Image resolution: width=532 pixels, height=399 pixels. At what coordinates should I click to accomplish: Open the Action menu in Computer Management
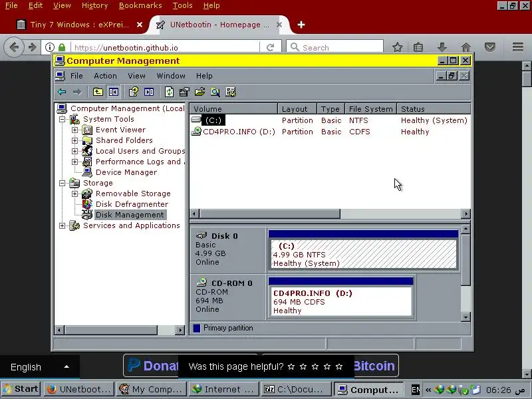click(105, 76)
